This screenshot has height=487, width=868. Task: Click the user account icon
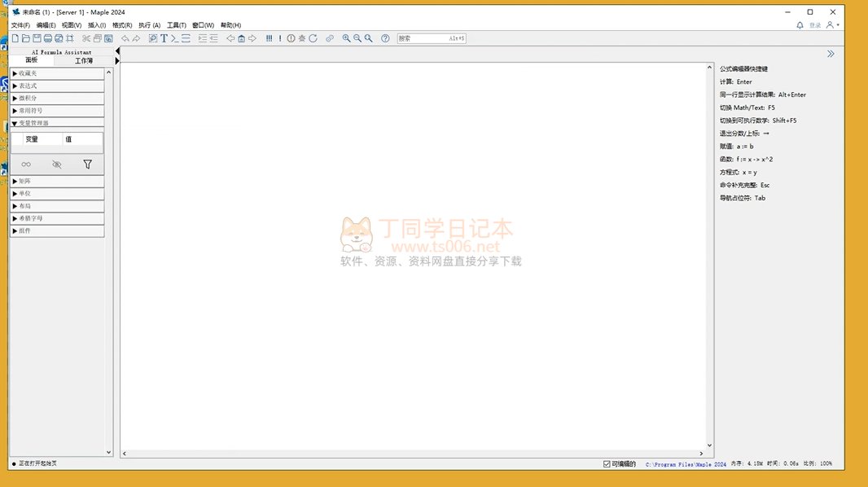(831, 25)
